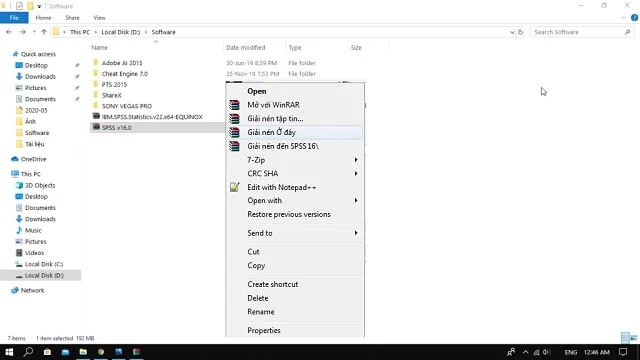Click 'Local Disk (D:)' in address breadcrumb
This screenshot has height=360, width=640.
[120, 32]
